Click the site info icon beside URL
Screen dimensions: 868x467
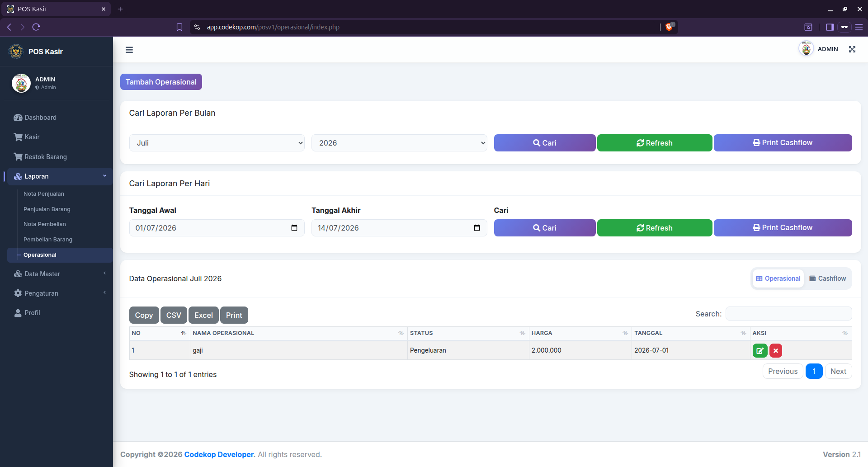point(197,27)
